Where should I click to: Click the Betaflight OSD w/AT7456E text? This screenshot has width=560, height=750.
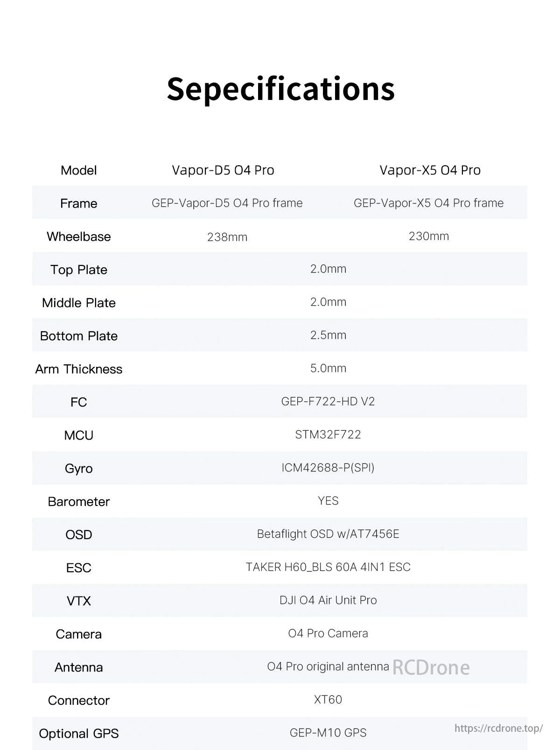click(x=328, y=534)
